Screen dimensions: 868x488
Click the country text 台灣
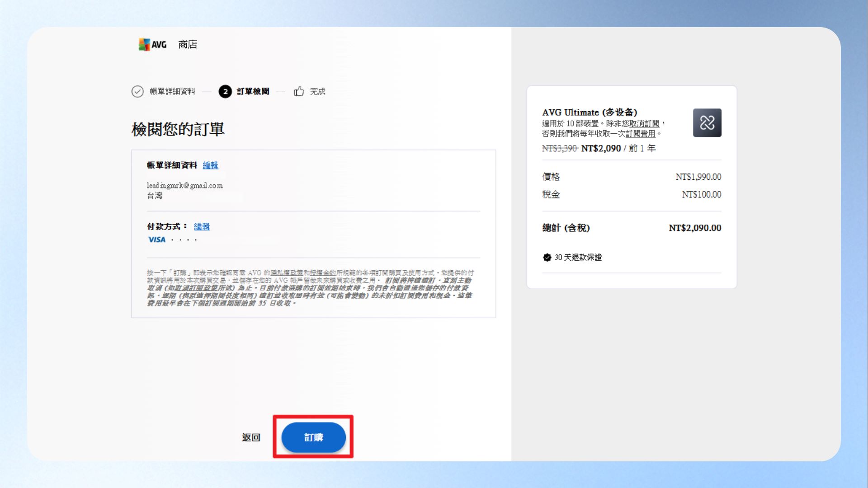155,195
